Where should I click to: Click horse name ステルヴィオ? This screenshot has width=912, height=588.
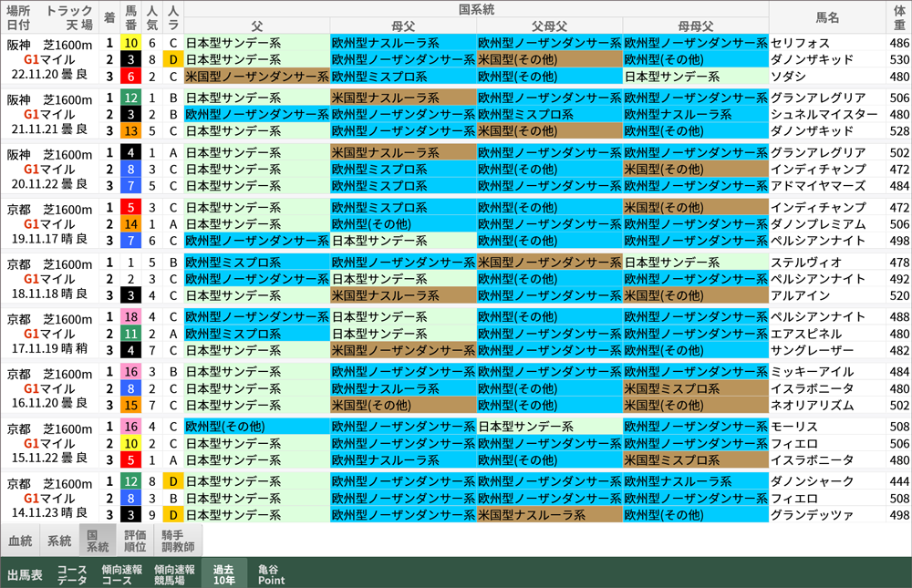pos(806,263)
